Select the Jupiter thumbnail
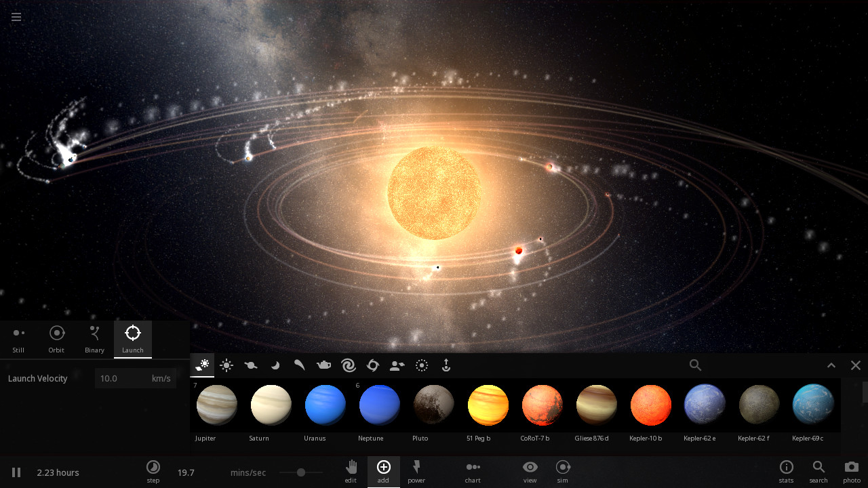Image resolution: width=868 pixels, height=488 pixels. pyautogui.click(x=216, y=405)
